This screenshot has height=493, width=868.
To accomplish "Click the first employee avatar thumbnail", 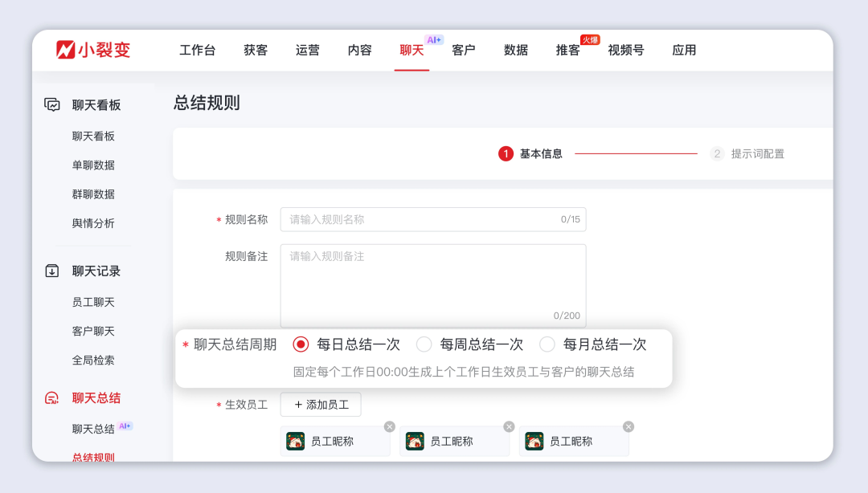I will coord(296,441).
